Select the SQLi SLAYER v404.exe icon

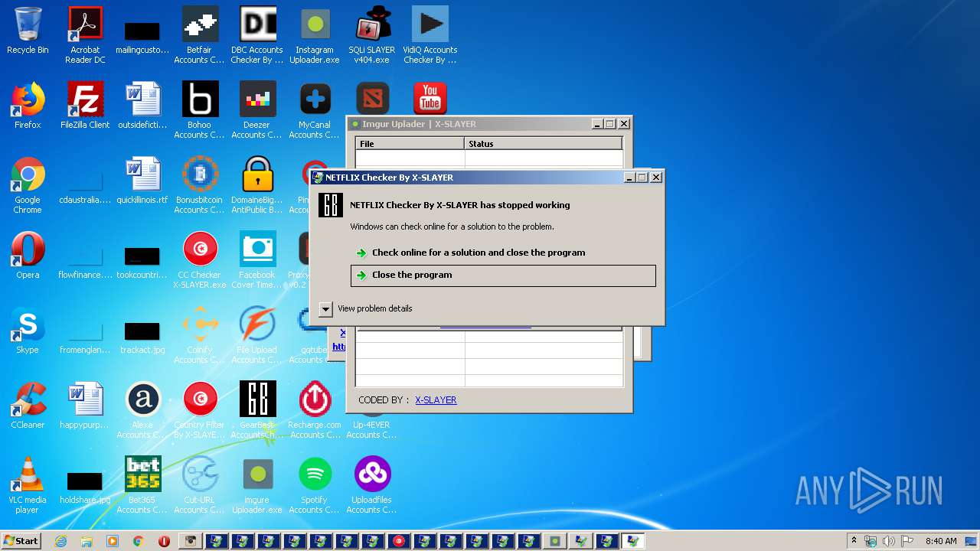(x=372, y=34)
